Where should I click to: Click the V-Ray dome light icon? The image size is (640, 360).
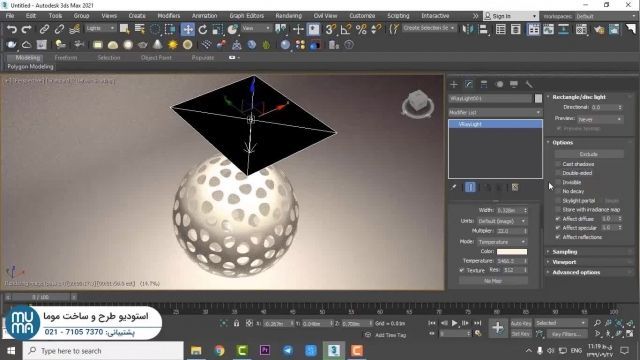point(113,45)
